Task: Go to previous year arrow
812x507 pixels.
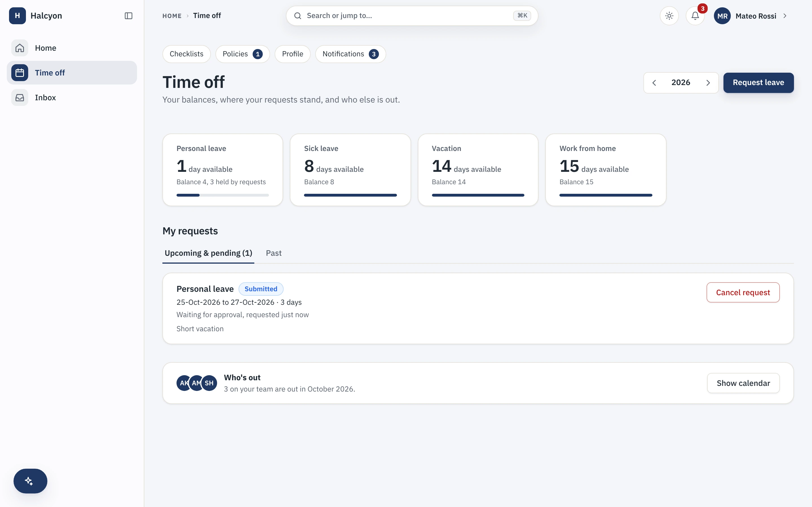Action: point(654,83)
